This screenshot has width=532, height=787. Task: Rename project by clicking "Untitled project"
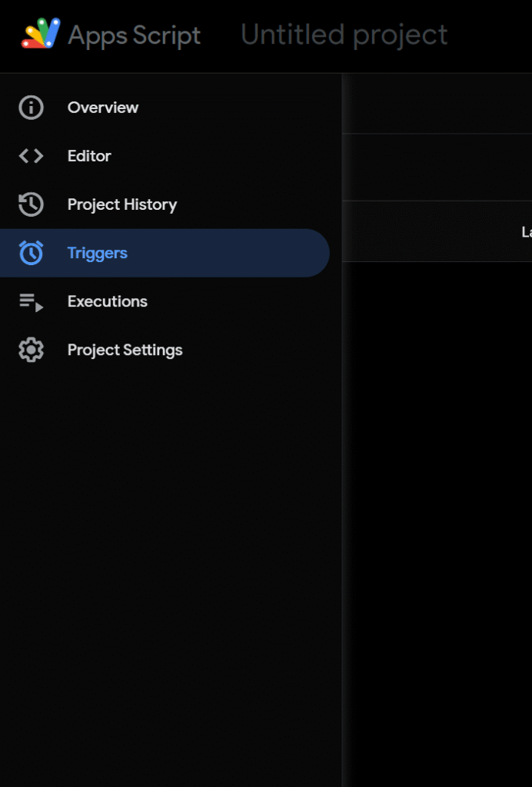point(344,35)
